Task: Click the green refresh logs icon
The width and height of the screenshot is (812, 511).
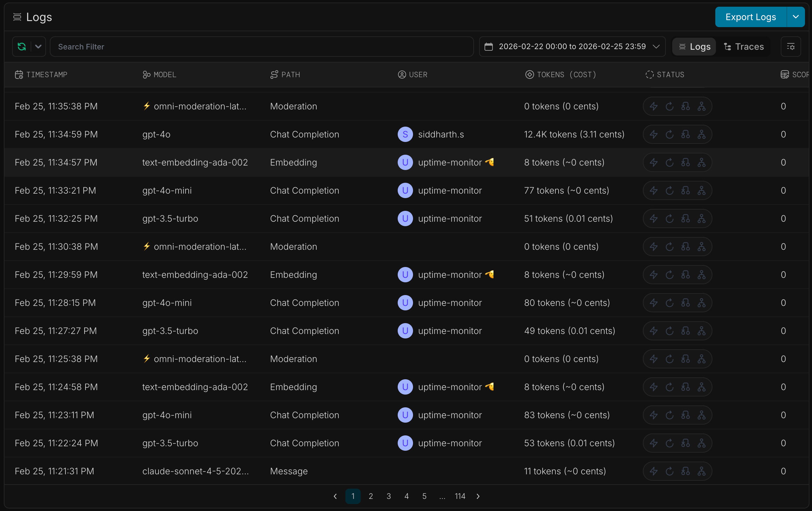Action: [x=22, y=47]
